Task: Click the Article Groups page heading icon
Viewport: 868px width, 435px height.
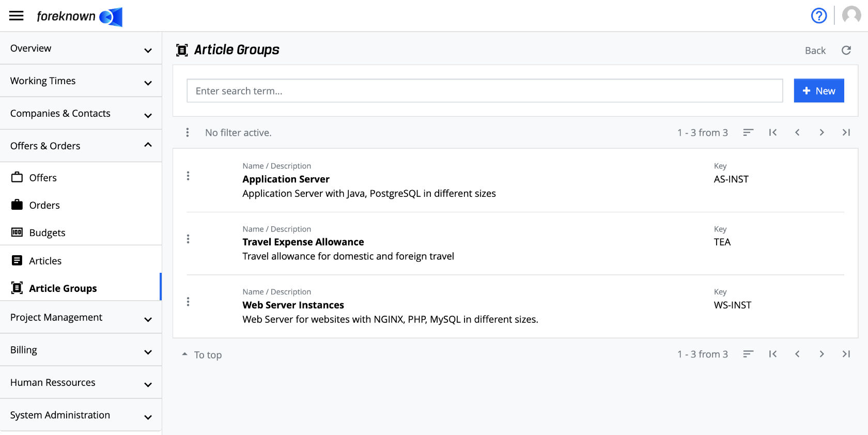Action: point(182,50)
